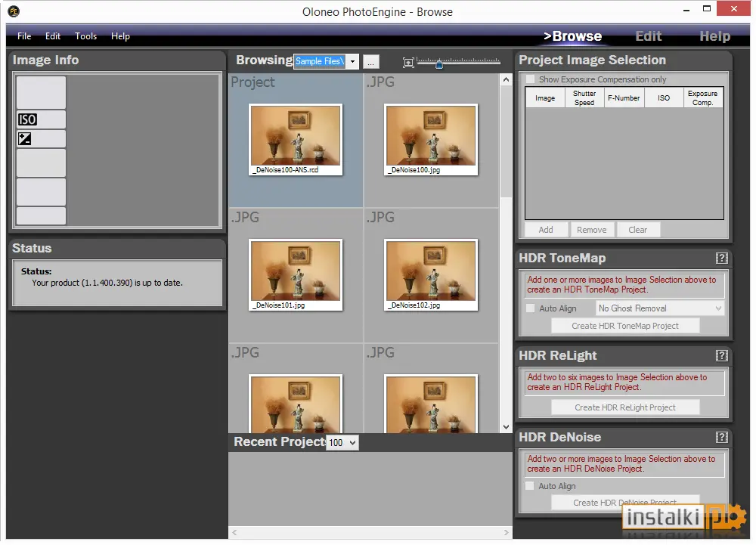Open the Edit menu
Viewport: 756px width, 545px height.
(53, 36)
